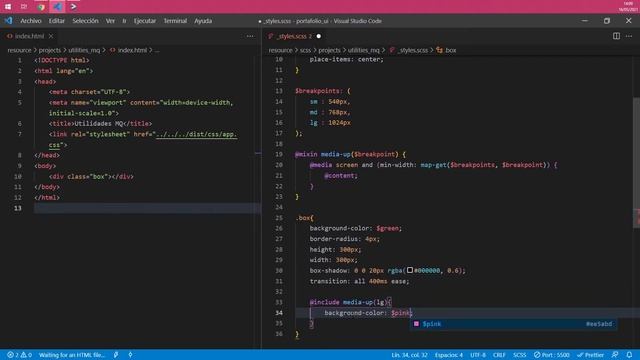This screenshot has height=360, width=640.
Task: Switch to the index.html tab
Action: [29, 36]
